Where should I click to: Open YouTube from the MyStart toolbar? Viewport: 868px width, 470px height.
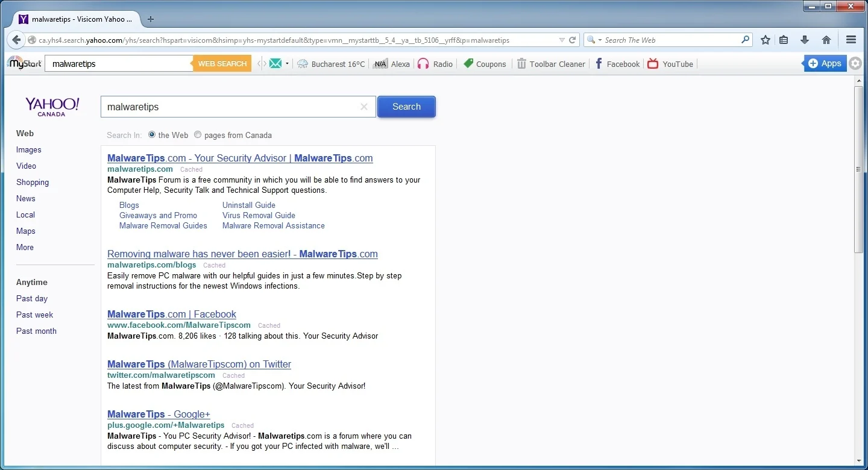(670, 64)
